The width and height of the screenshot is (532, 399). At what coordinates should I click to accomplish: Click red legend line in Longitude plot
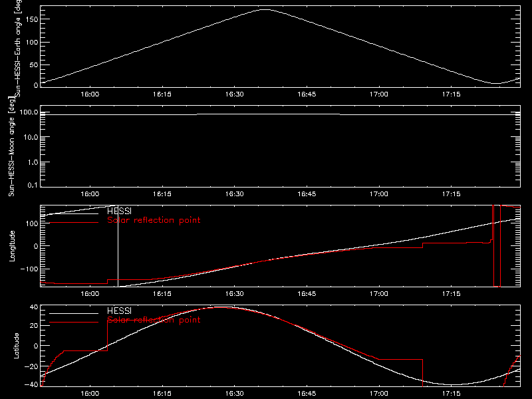(x=74, y=223)
